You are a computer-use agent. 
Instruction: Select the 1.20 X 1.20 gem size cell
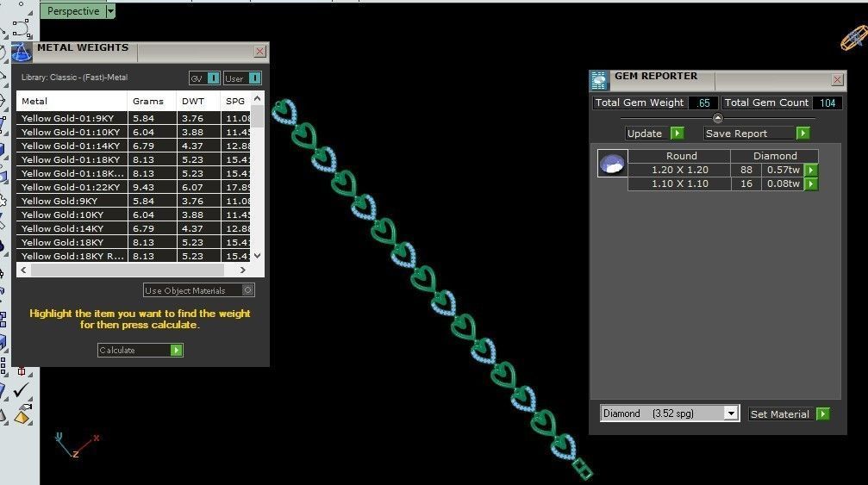click(680, 170)
